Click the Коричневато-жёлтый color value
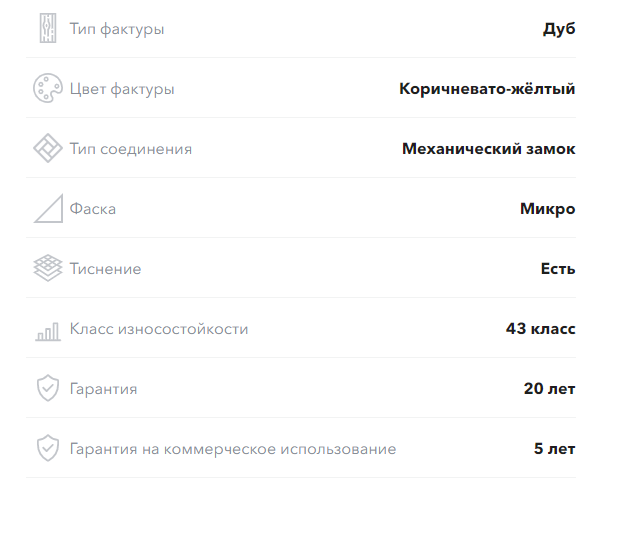Screen dimensions: 617x538 487,89
